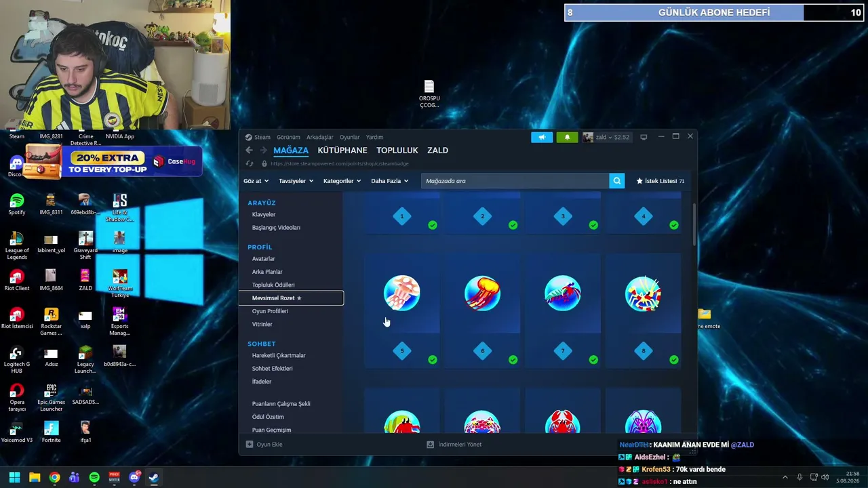The width and height of the screenshot is (868, 488).
Task: Select the spiky creature badge numbered 8
Action: coord(644,293)
